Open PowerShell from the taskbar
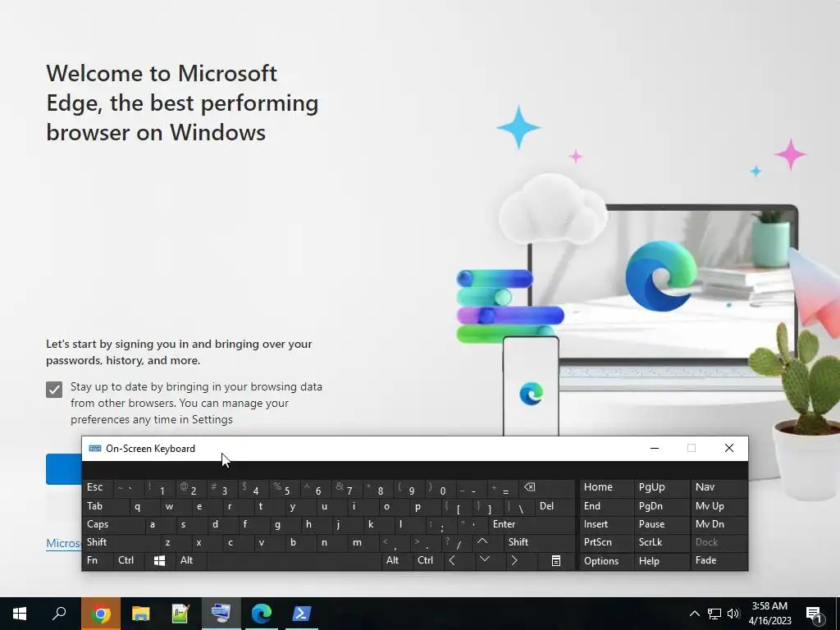The width and height of the screenshot is (840, 630). (301, 614)
